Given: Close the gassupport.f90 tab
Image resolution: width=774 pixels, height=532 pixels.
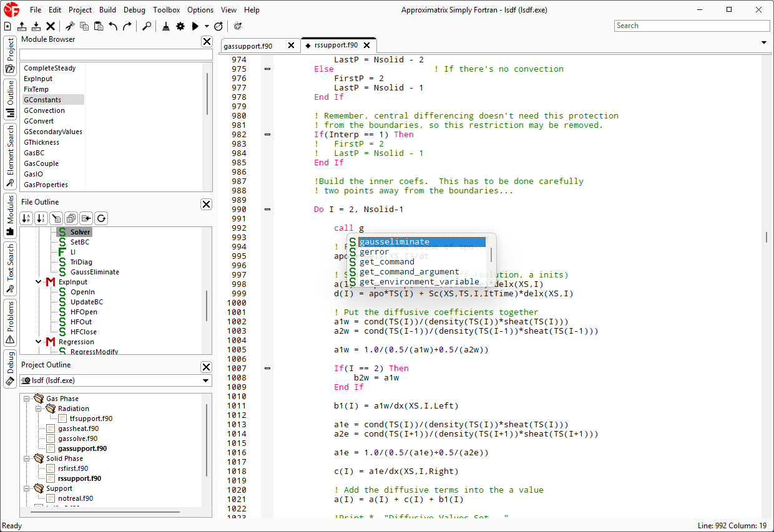Looking at the screenshot, I should coord(291,46).
